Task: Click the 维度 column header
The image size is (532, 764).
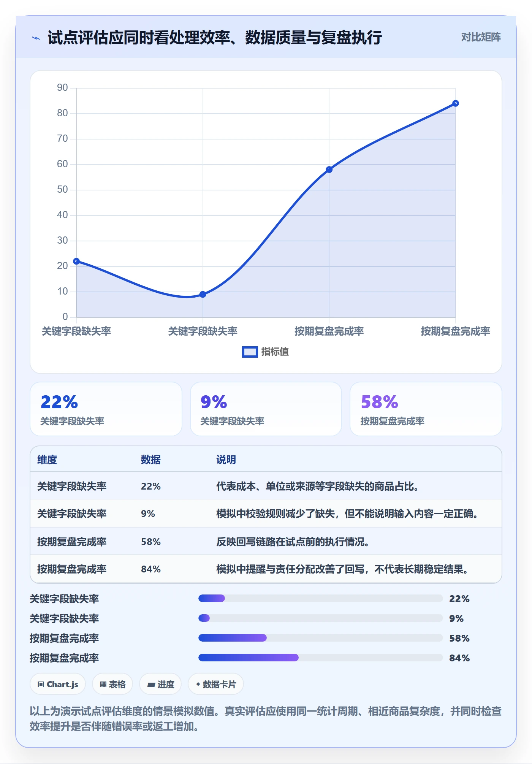Action: click(47, 460)
